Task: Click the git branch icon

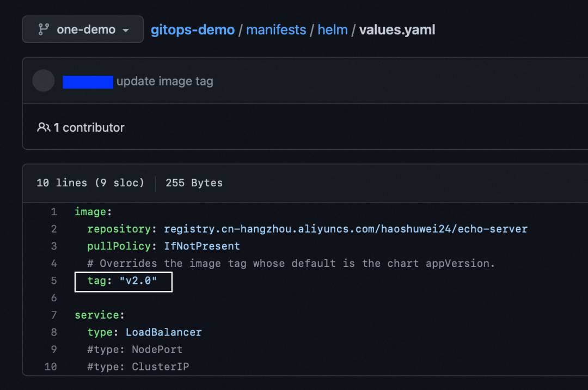Action: (x=44, y=29)
